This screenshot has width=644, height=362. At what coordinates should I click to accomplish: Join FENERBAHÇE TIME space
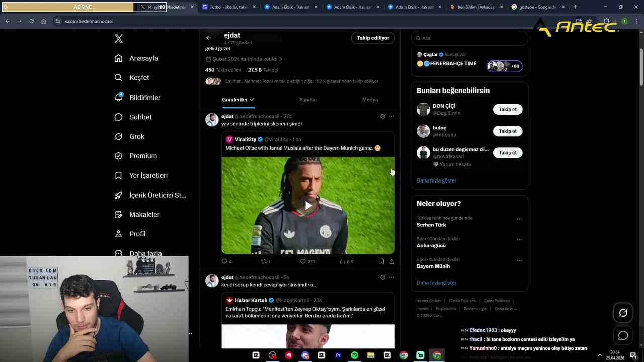point(505,66)
